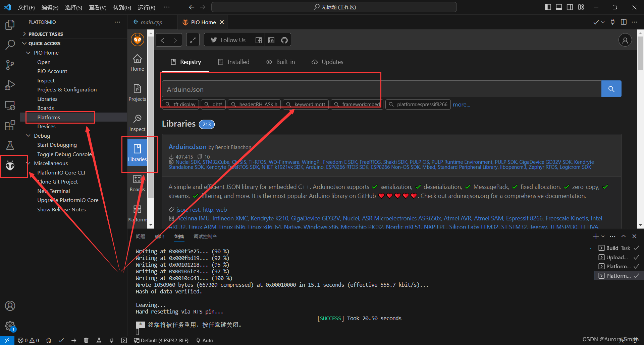The width and height of the screenshot is (644, 345).
Task: Go back in PIO Home navigation
Action: 162,40
